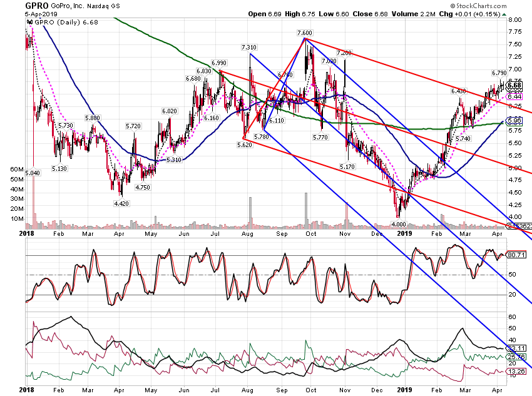Click the Low 6.60 value
The height and width of the screenshot is (396, 532).
click(x=334, y=14)
